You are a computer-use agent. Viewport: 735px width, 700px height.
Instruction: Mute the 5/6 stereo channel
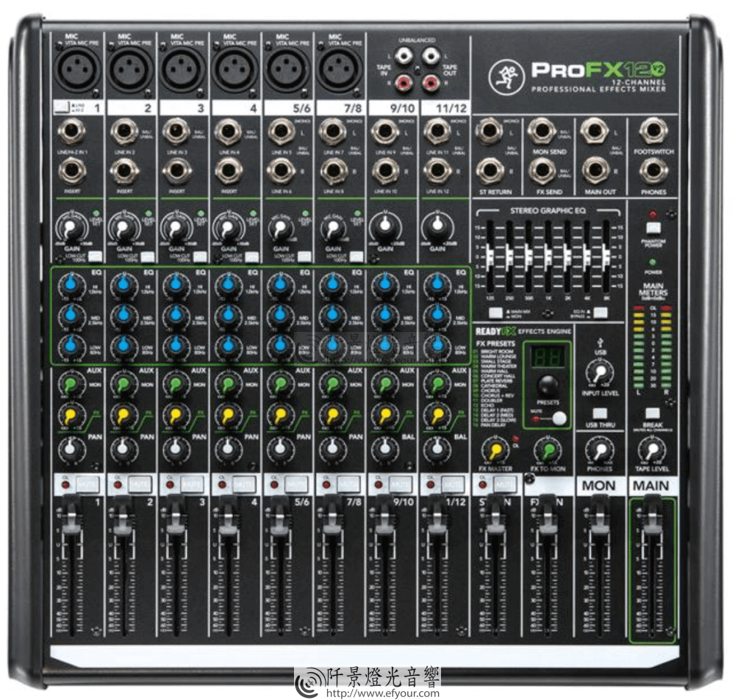click(297, 485)
